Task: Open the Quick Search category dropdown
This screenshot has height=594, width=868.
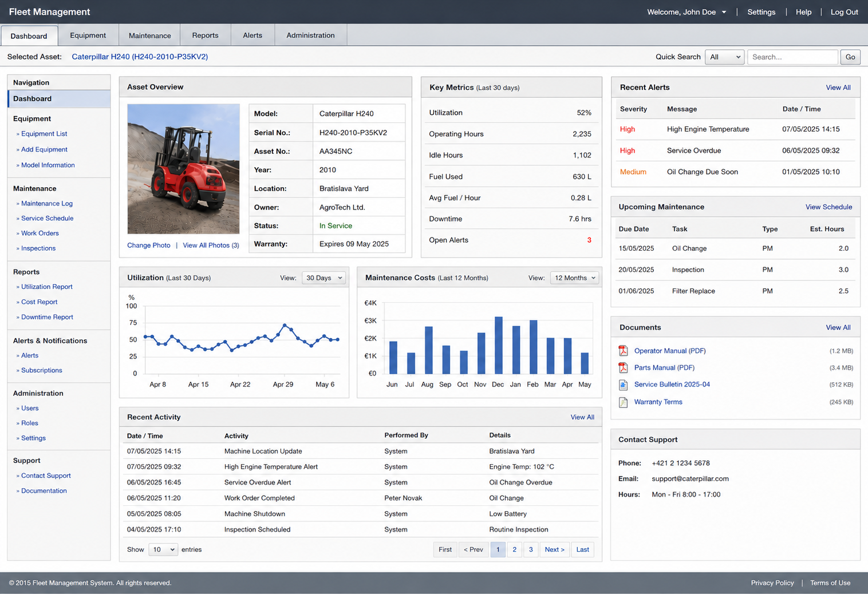Action: [x=725, y=57]
